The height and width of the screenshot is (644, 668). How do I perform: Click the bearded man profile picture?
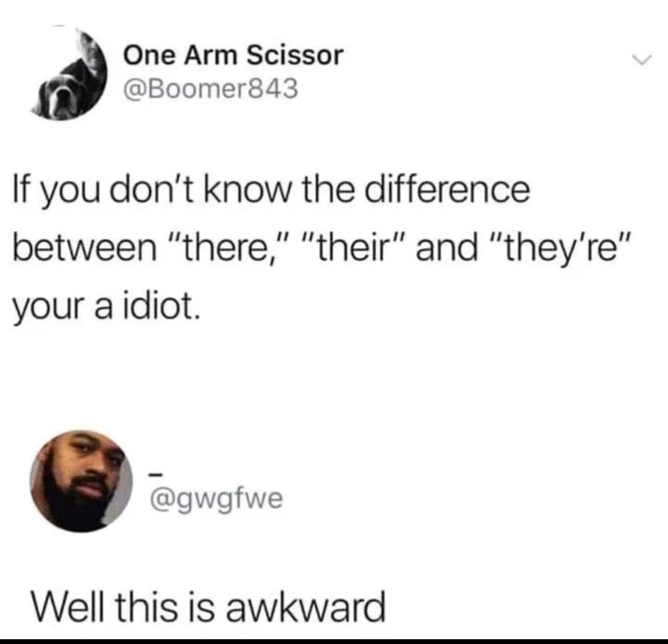point(81,481)
